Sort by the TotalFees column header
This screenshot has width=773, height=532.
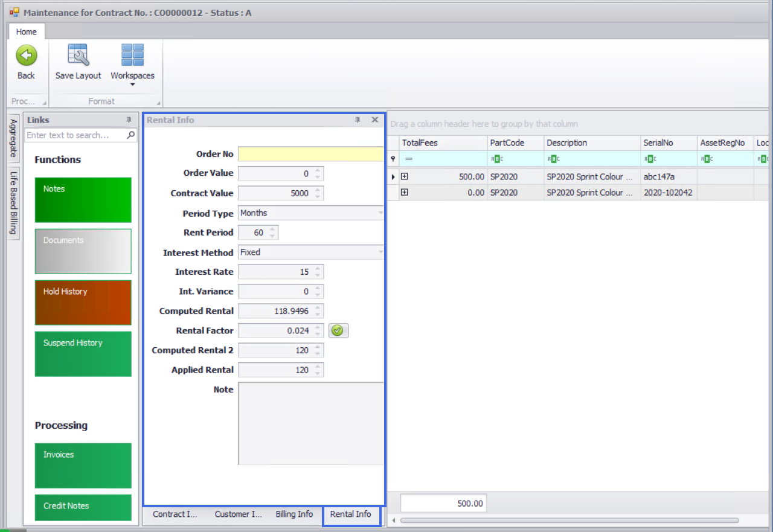tap(443, 143)
